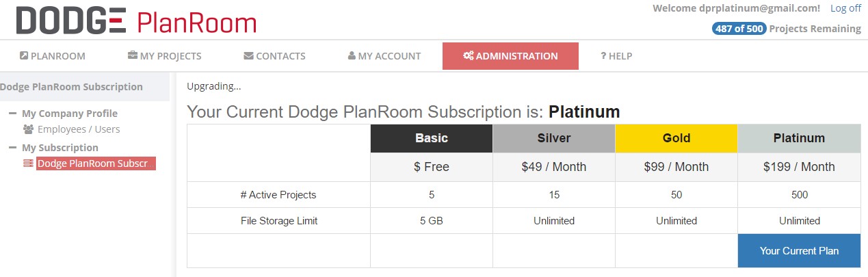Click the Dodge PlanRoom Subscription list icon
The image size is (868, 277).
click(x=29, y=163)
